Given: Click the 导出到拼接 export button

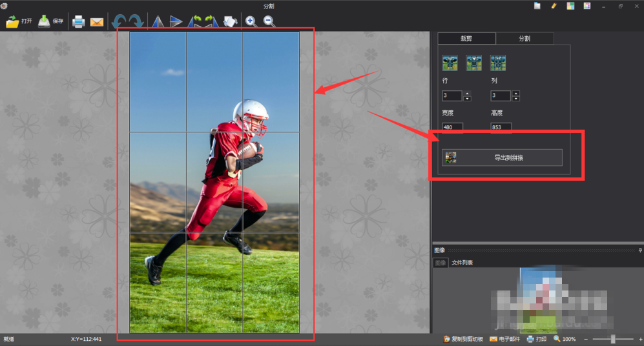Looking at the screenshot, I should (502, 158).
